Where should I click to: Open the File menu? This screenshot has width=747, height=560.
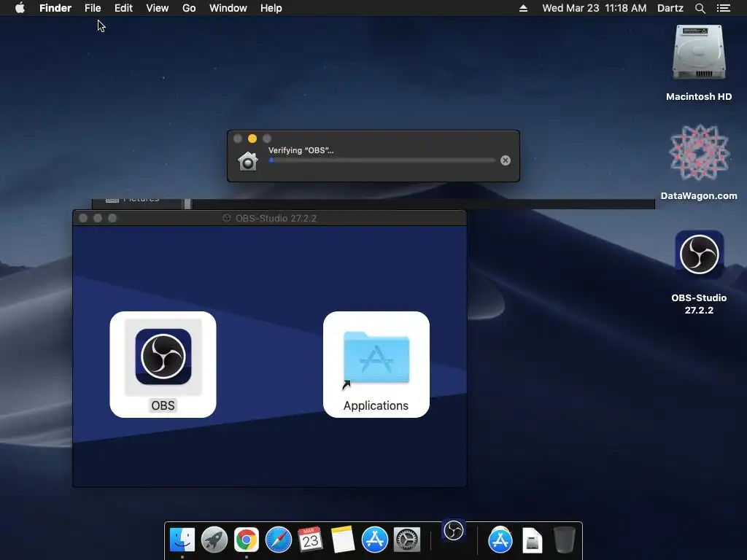tap(93, 8)
